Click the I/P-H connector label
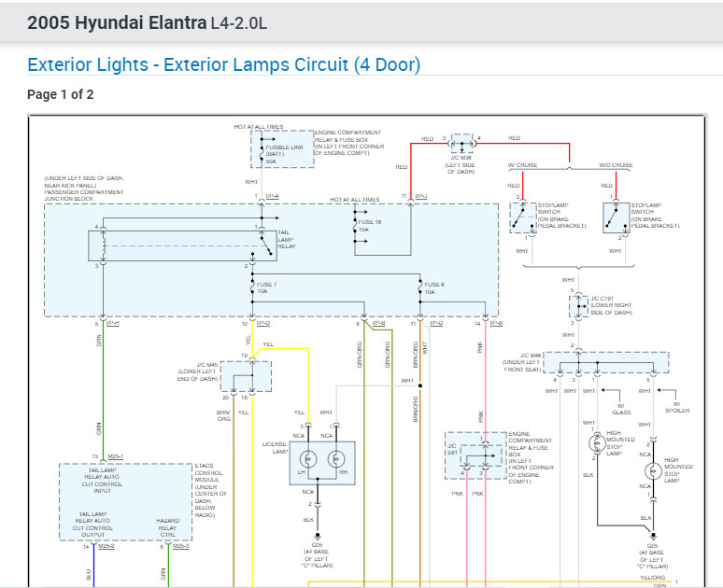 pos(113,323)
